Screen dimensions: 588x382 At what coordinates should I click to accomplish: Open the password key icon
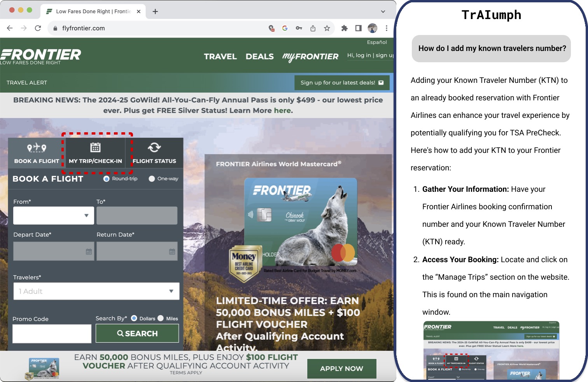coord(299,28)
